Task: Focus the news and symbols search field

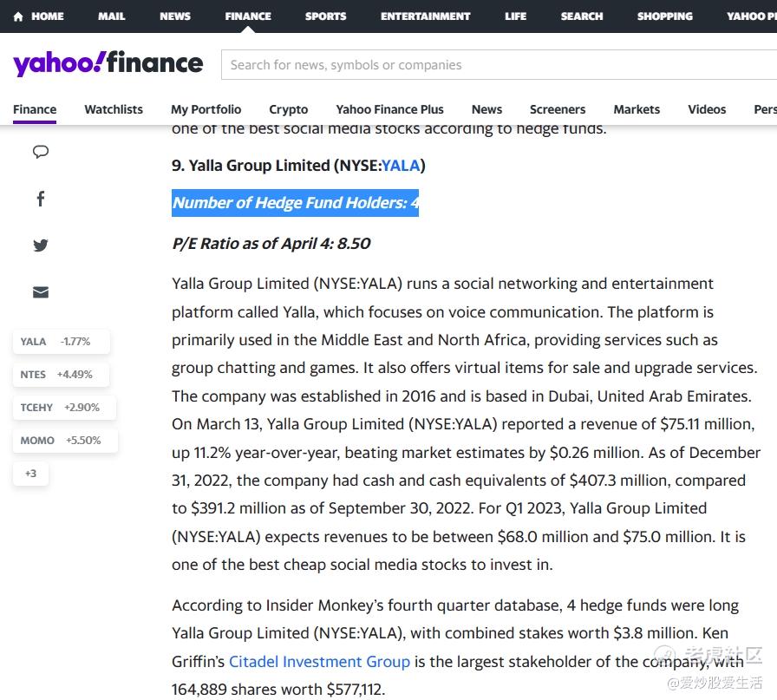Action: point(499,64)
